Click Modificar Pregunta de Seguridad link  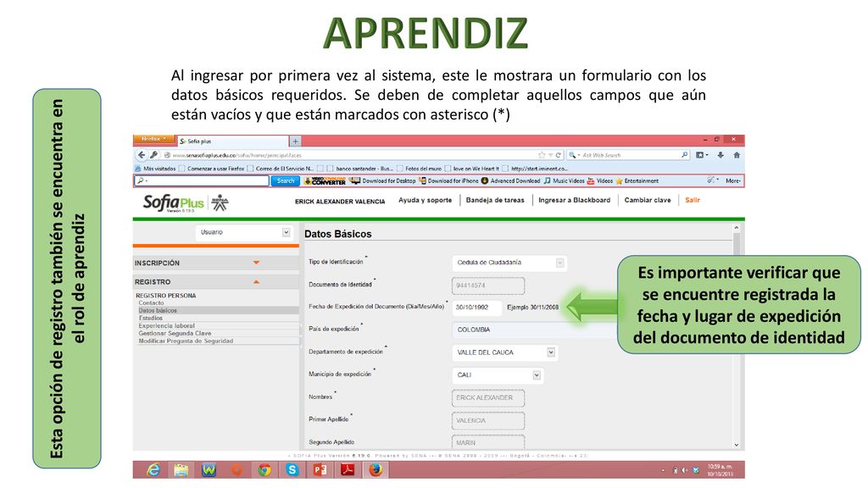coord(186,341)
